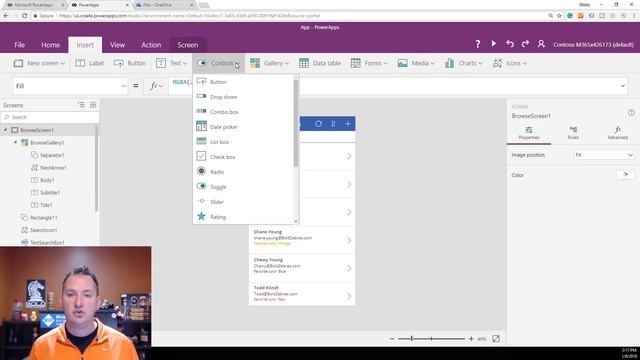
Task: Open the Properties tab in right pane
Action: 529,133
